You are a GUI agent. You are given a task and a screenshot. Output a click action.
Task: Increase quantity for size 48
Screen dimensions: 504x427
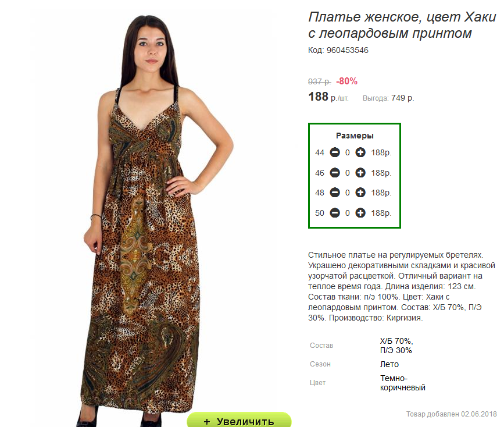point(360,193)
